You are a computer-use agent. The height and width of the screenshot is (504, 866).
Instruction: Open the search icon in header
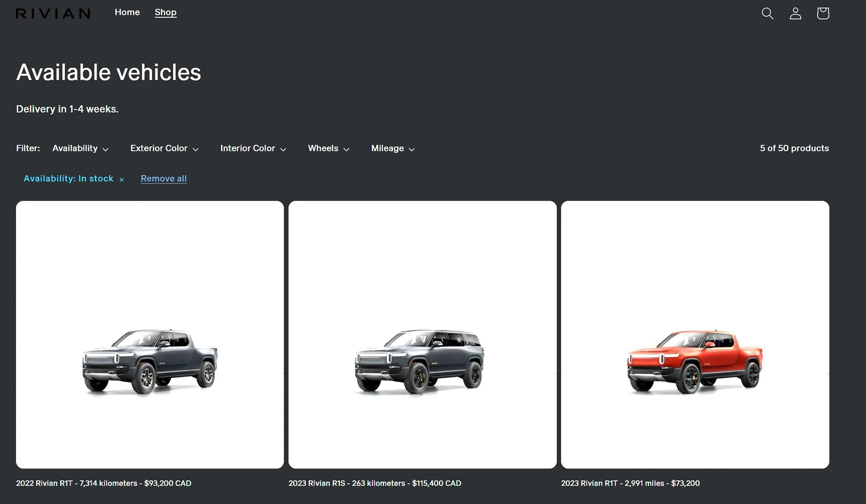[768, 13]
